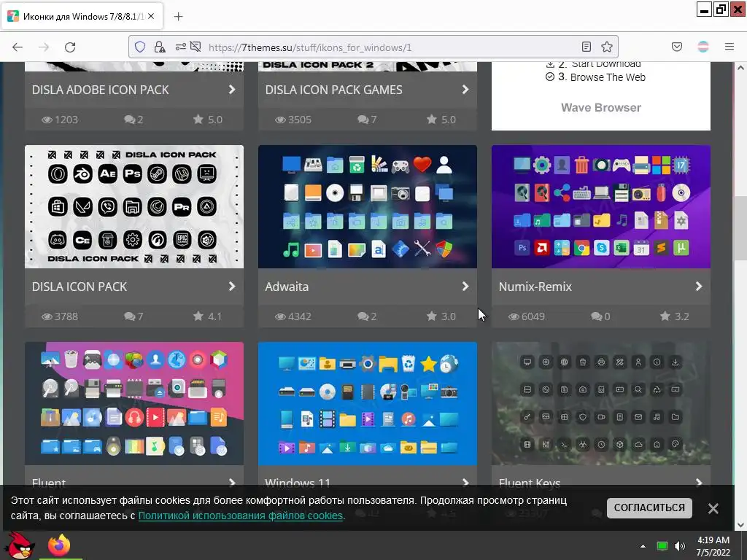Accept cookies with СОГЛАСИТЬСЯ button

(649, 507)
